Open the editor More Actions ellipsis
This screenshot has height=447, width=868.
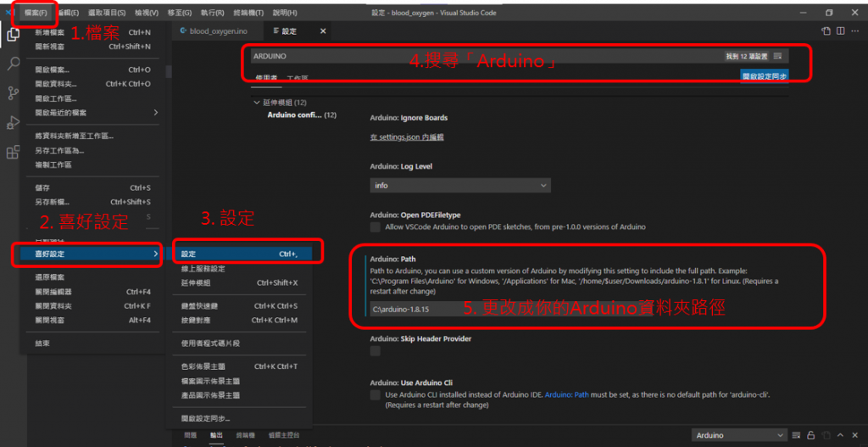pyautogui.click(x=854, y=31)
